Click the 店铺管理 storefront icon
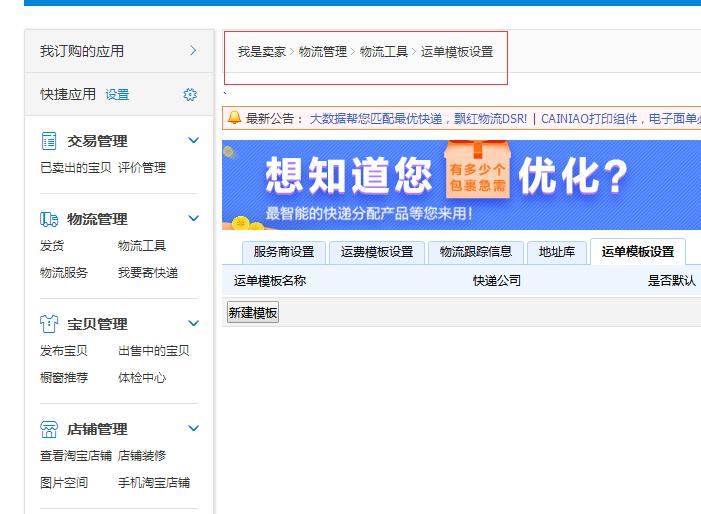The width and height of the screenshot is (701, 514). click(49, 429)
